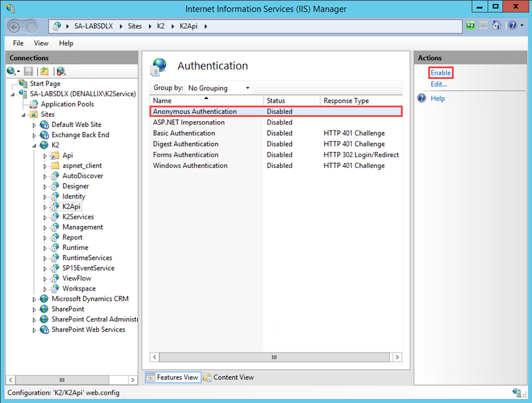Select the Forms Authentication row
Screen dimensions: 532x403
(276, 155)
